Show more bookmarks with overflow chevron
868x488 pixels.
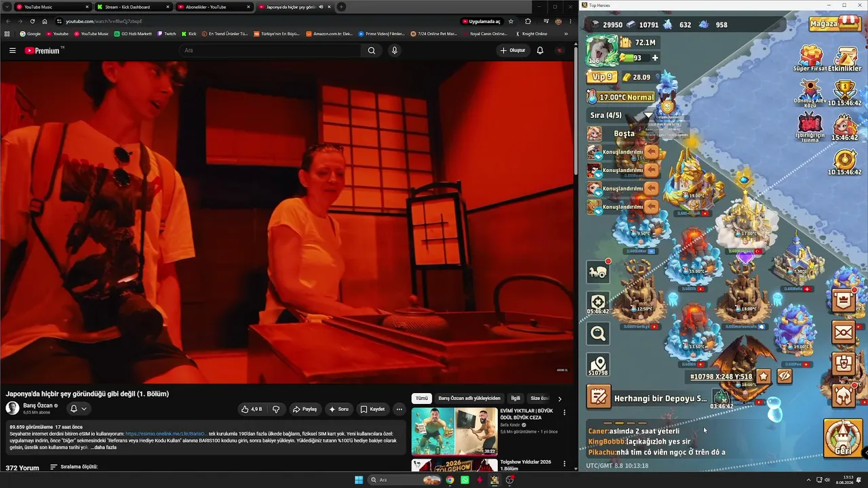click(566, 34)
